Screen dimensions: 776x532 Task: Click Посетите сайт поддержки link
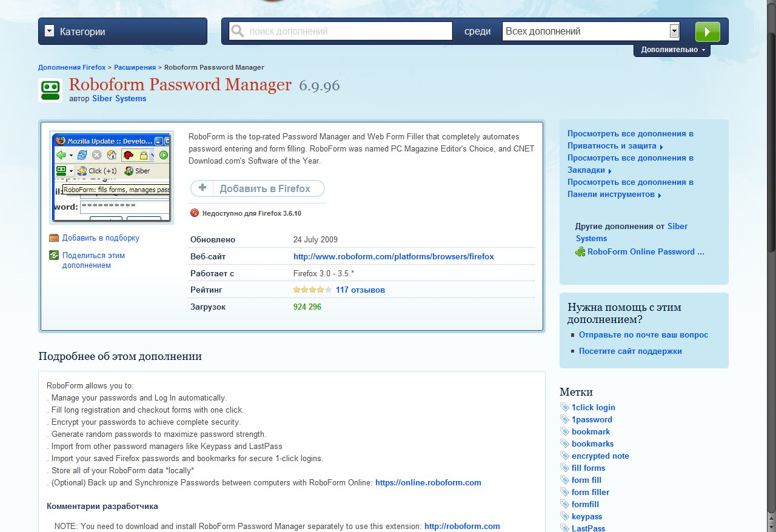coord(630,351)
